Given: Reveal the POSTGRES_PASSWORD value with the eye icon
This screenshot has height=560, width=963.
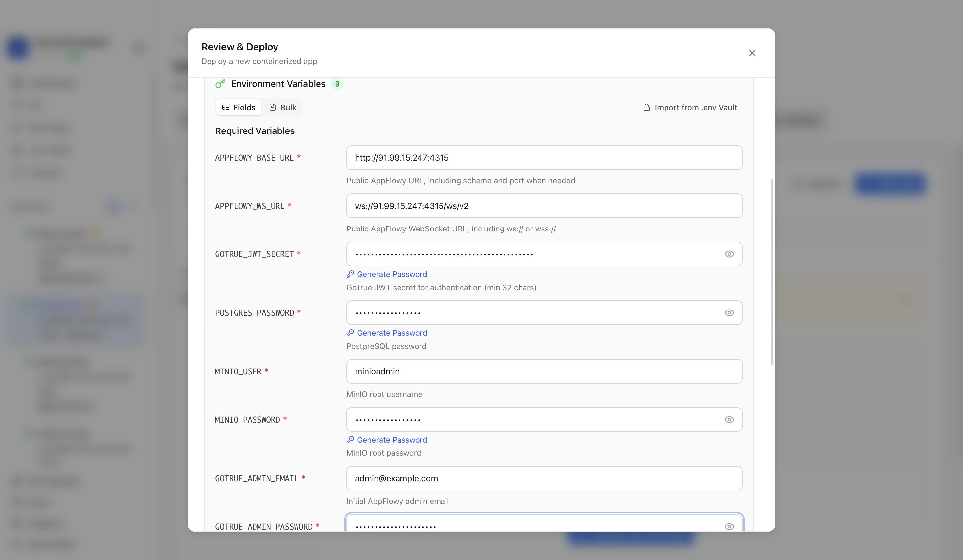Looking at the screenshot, I should click(729, 312).
